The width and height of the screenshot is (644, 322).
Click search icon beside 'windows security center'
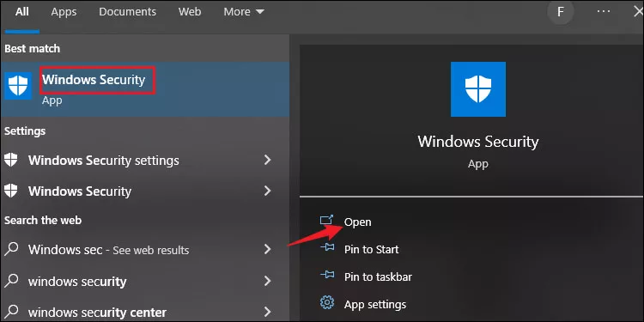pyautogui.click(x=11, y=312)
